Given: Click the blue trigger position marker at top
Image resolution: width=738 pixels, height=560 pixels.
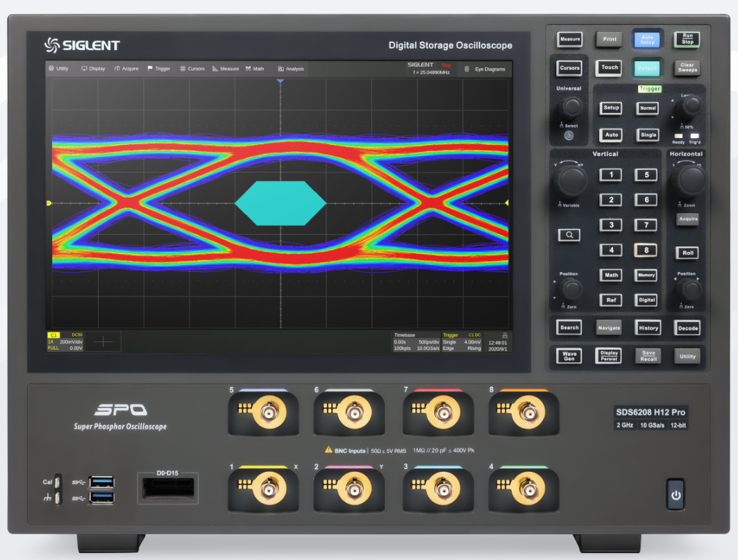Looking at the screenshot, I should click(280, 82).
